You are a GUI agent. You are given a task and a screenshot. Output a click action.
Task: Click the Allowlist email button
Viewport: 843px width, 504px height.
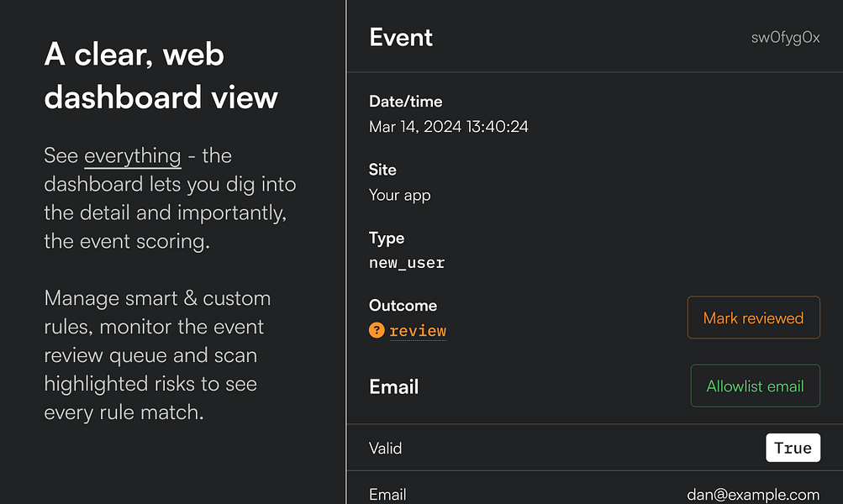755,386
